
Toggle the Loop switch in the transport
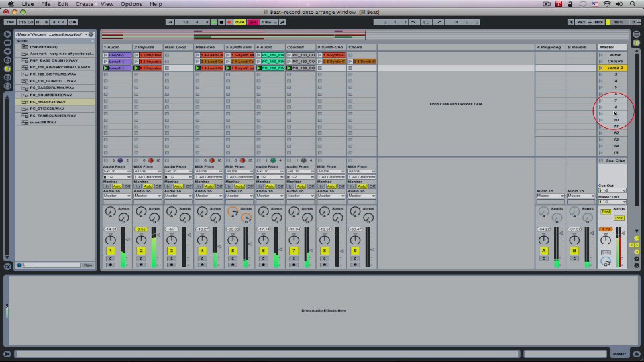(x=427, y=22)
